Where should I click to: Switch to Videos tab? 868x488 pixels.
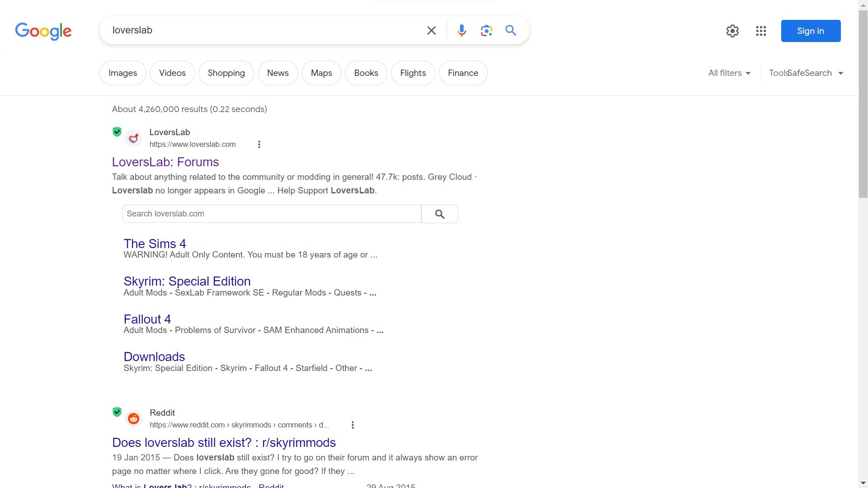pyautogui.click(x=172, y=73)
